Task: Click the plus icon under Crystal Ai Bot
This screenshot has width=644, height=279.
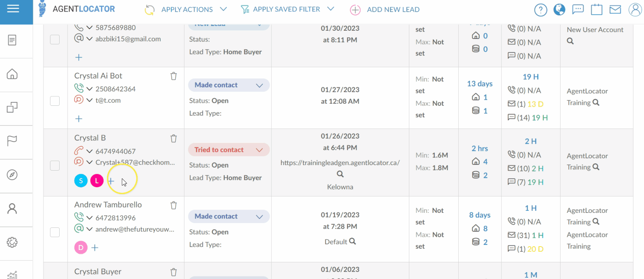Action: (x=79, y=119)
